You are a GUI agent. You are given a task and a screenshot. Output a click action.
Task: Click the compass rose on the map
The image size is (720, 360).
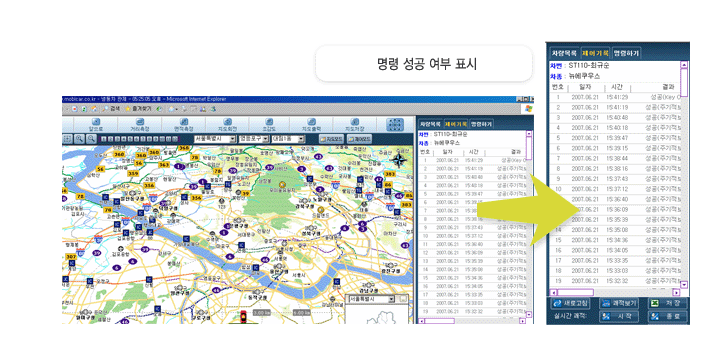pos(399,160)
